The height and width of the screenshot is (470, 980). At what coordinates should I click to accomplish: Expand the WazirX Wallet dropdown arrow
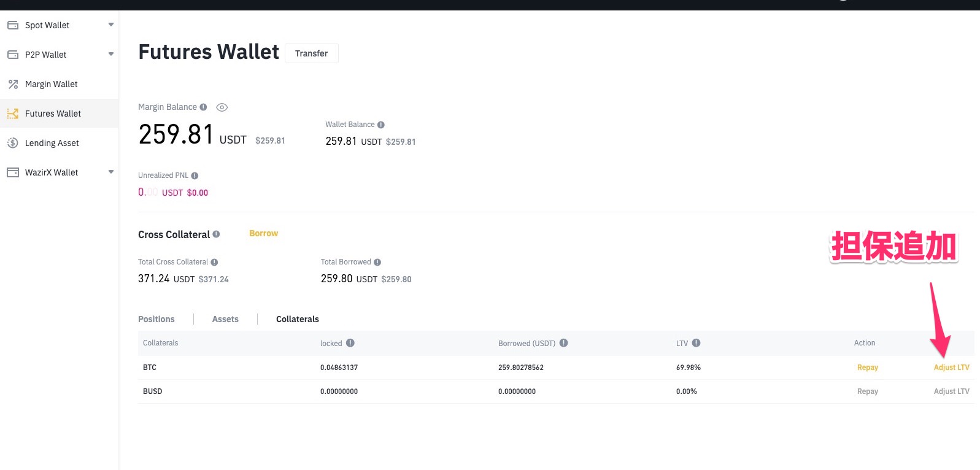(x=111, y=172)
